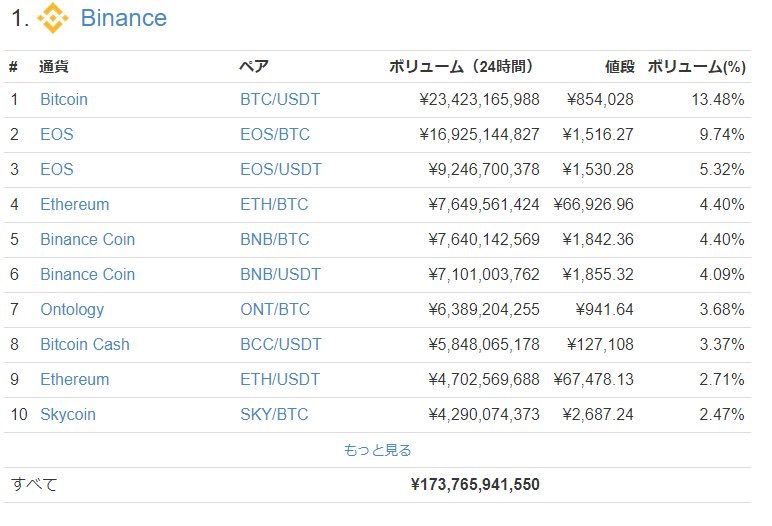The height and width of the screenshot is (526, 772).
Task: Open the EOS/BTC trading pair
Action: (x=274, y=135)
